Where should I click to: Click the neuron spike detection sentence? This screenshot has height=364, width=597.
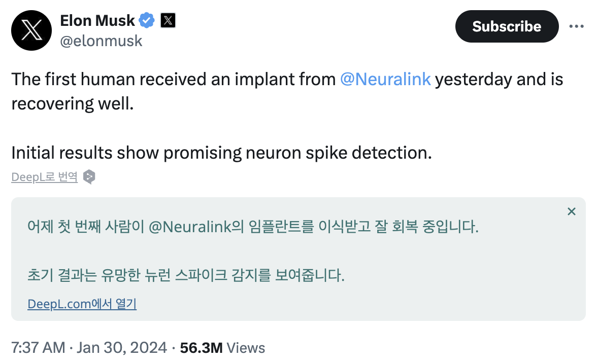click(x=221, y=153)
